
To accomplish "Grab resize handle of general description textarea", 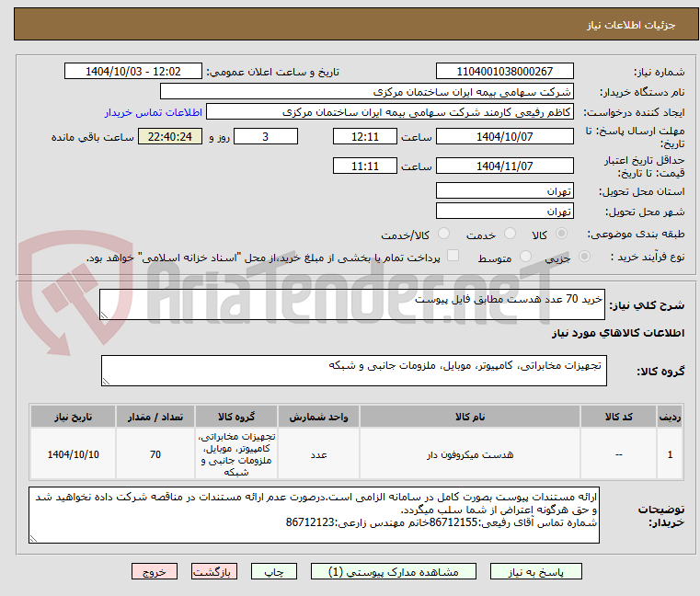I will tap(104, 315).
